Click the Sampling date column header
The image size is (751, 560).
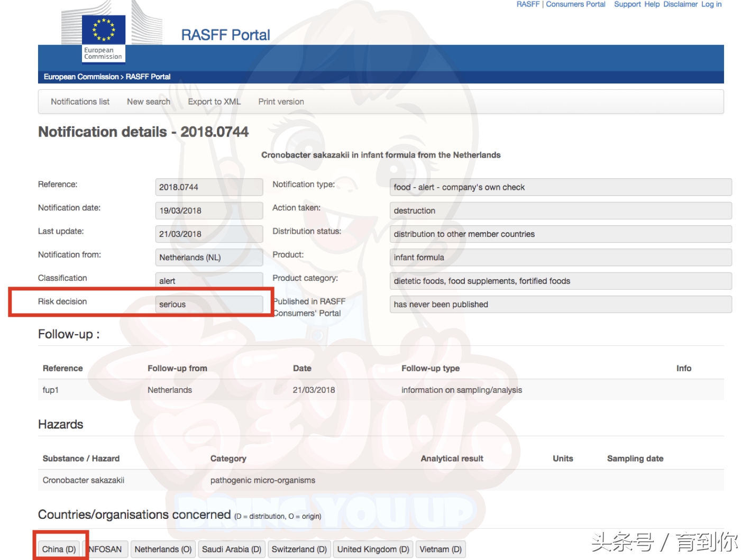tap(635, 458)
